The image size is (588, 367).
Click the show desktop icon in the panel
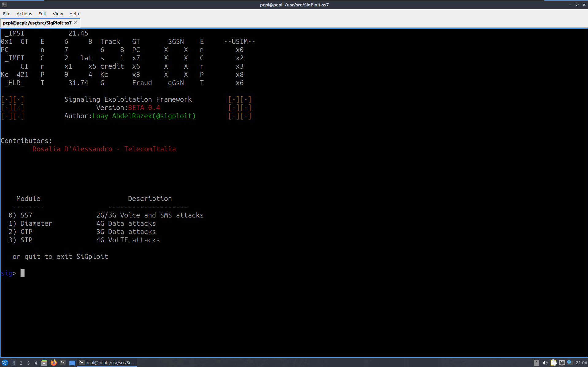(x=72, y=363)
